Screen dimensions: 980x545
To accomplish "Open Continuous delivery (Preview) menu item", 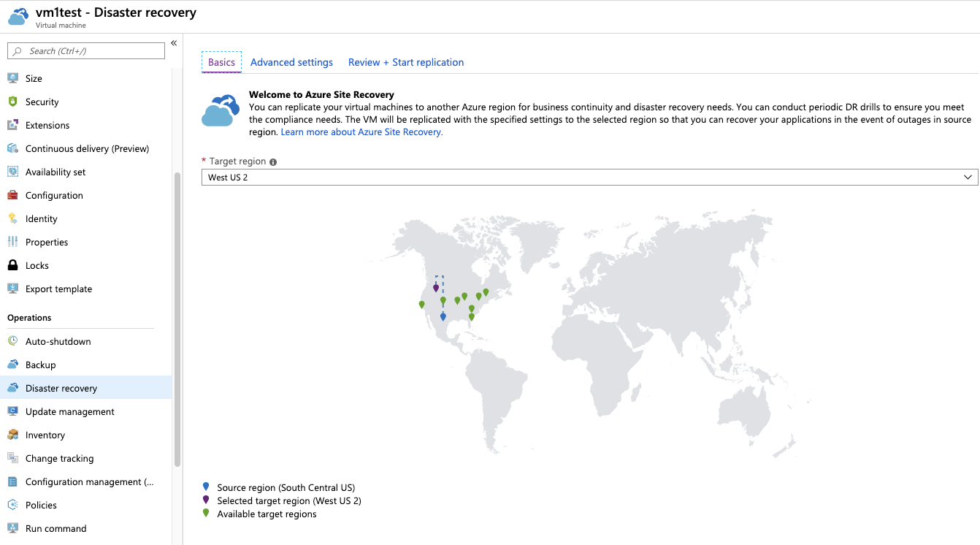I will click(x=86, y=148).
